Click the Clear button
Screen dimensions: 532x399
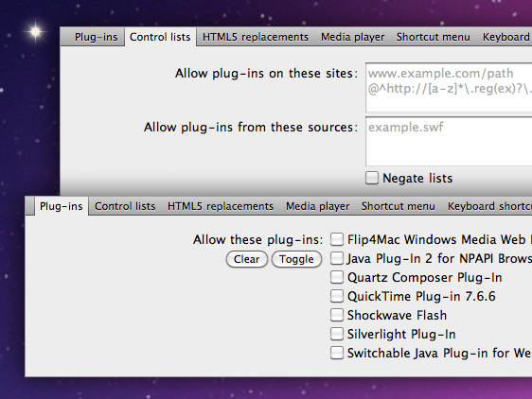(x=247, y=259)
